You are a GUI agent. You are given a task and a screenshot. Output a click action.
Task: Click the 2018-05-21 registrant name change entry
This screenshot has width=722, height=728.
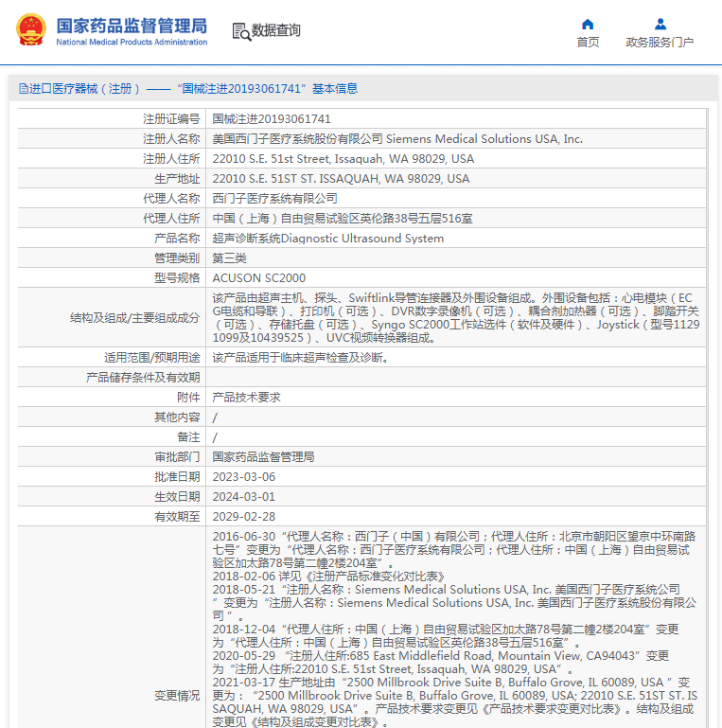[455, 603]
